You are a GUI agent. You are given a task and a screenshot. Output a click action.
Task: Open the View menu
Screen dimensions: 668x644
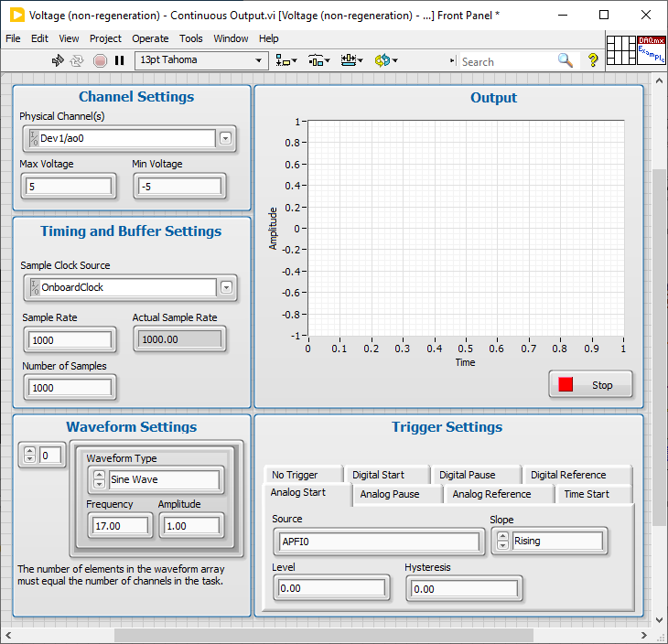pyautogui.click(x=69, y=38)
